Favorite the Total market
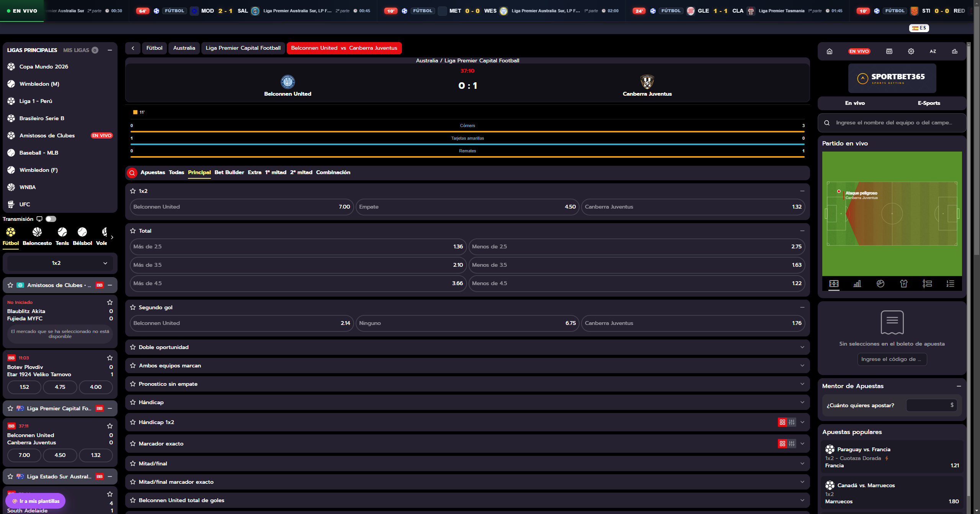Image resolution: width=980 pixels, height=514 pixels. pos(133,231)
